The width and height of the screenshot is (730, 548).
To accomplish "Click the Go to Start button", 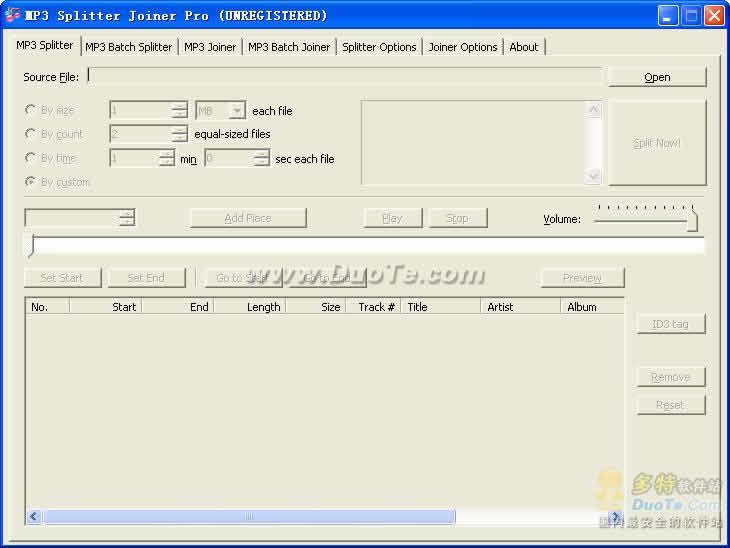I will (x=243, y=277).
